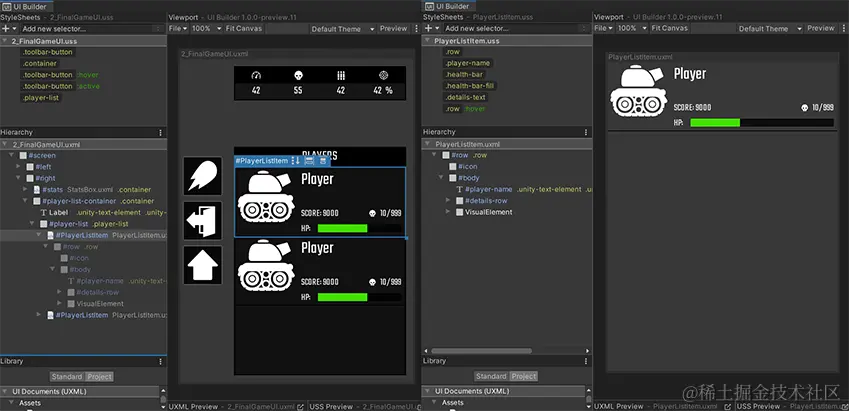Select the .health-bar-fill selector

pyautogui.click(x=470, y=86)
